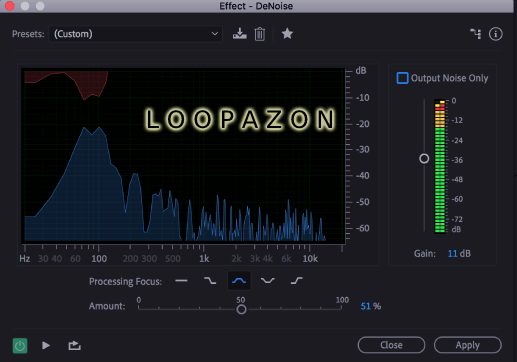The height and width of the screenshot is (362, 517).
Task: Click the Gain vertical slider handle
Action: pos(424,158)
